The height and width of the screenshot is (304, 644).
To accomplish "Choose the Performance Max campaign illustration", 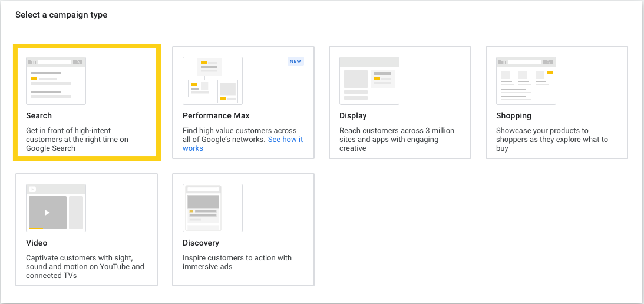I will [x=213, y=81].
